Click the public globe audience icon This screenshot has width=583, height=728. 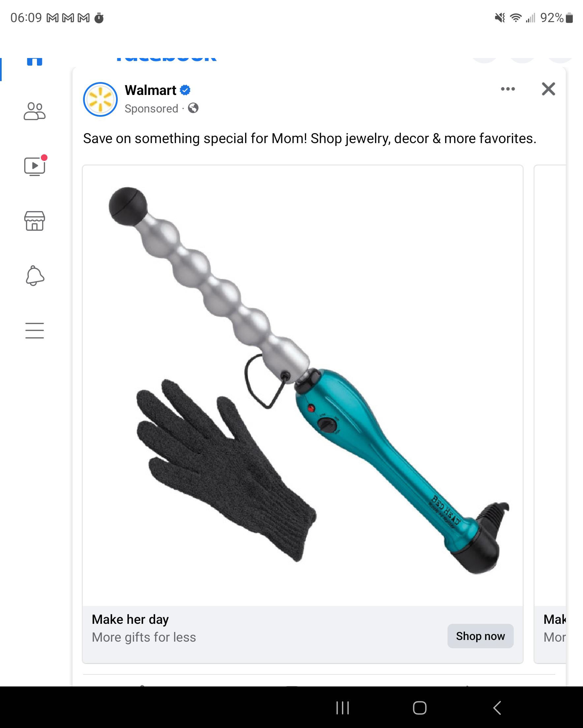193,108
